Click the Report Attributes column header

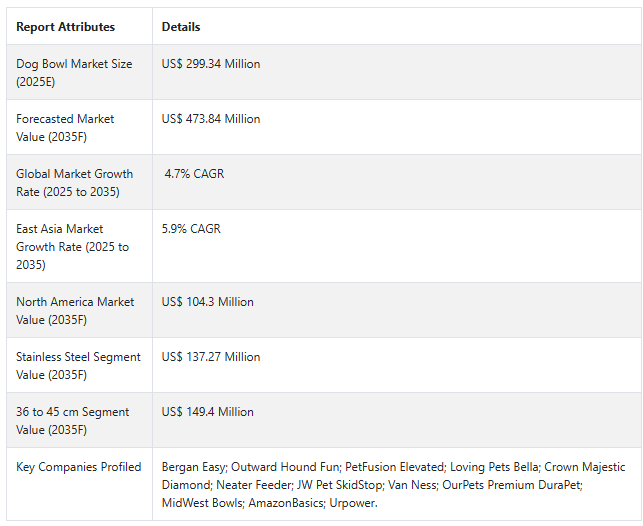pyautogui.click(x=65, y=27)
